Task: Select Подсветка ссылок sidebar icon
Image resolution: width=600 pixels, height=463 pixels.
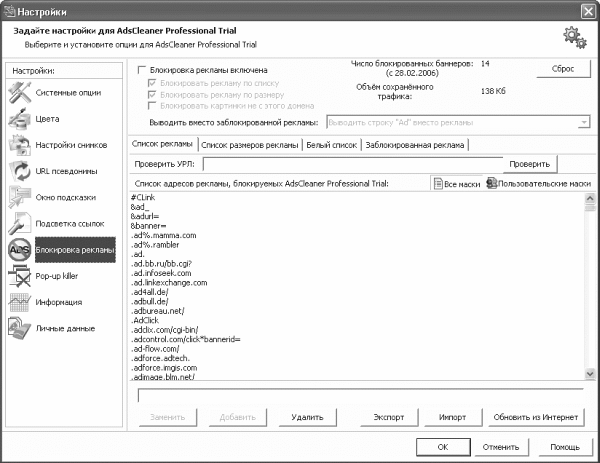Action: pyautogui.click(x=20, y=223)
